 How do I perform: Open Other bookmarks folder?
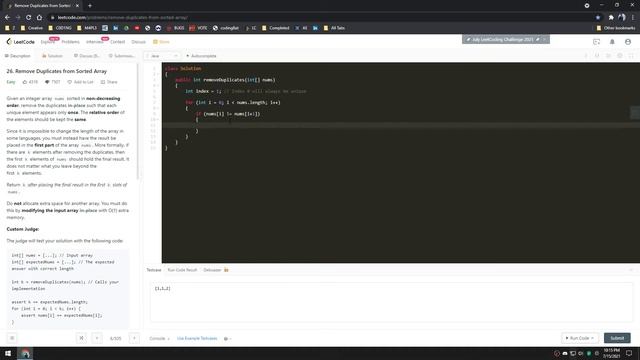click(616, 28)
